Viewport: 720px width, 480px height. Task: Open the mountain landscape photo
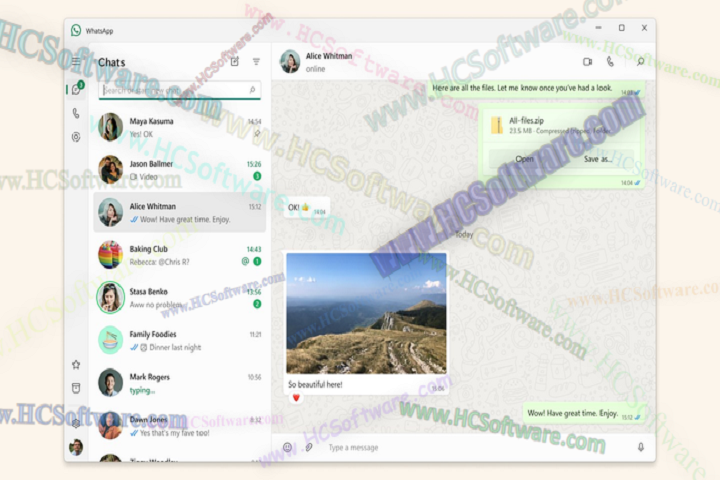point(366,313)
